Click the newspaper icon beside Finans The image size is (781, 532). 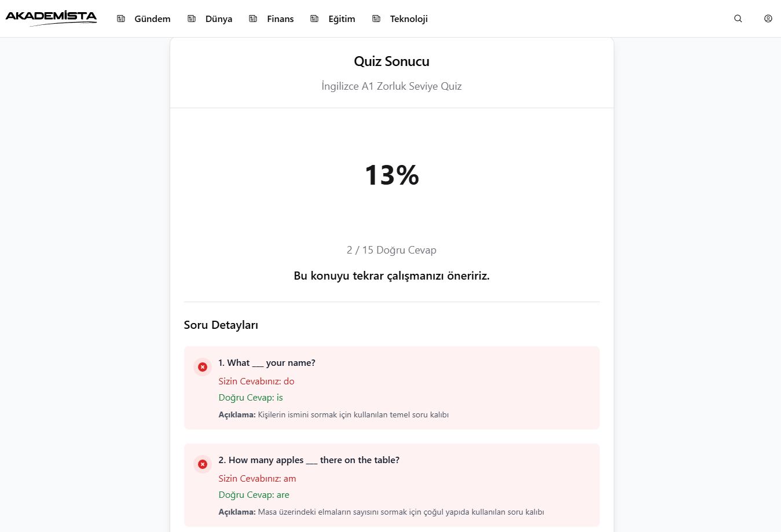pos(253,19)
